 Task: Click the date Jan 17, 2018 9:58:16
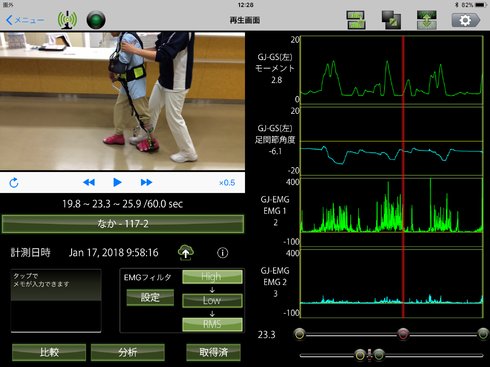tap(113, 253)
